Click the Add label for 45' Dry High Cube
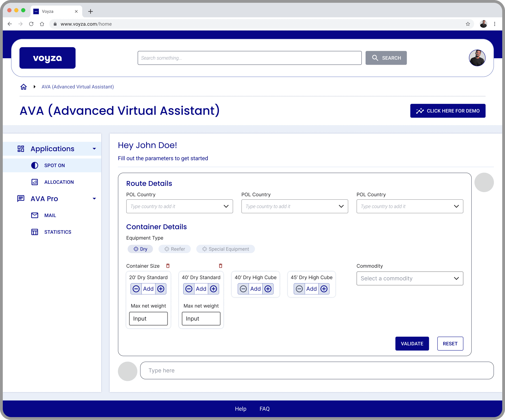The height and width of the screenshot is (420, 505). point(311,289)
